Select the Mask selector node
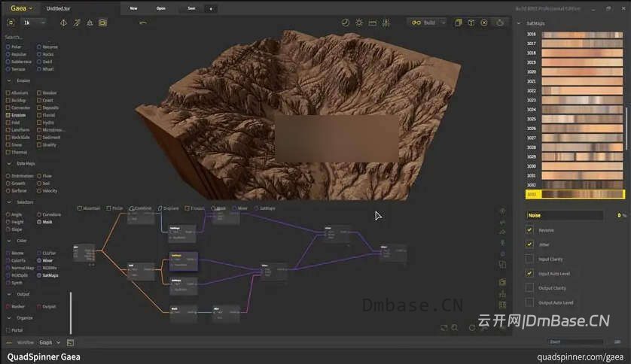This screenshot has height=364, width=631. pyautogui.click(x=44, y=222)
